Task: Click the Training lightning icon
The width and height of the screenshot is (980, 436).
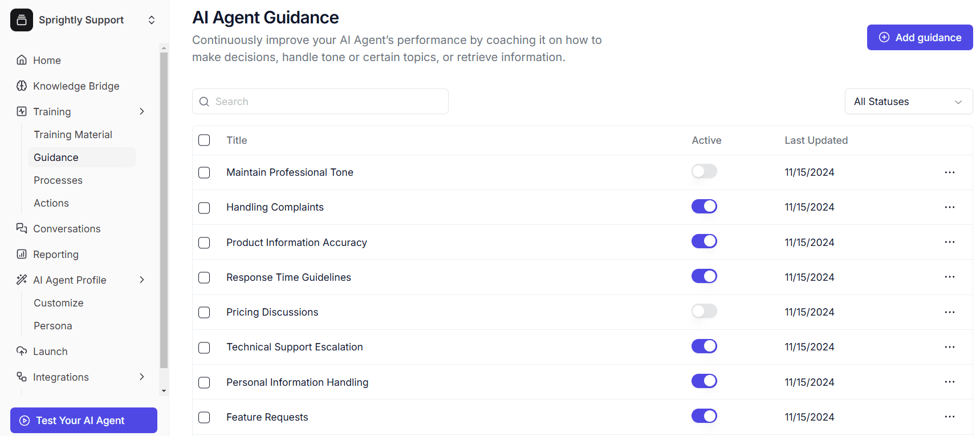Action: pyautogui.click(x=21, y=111)
